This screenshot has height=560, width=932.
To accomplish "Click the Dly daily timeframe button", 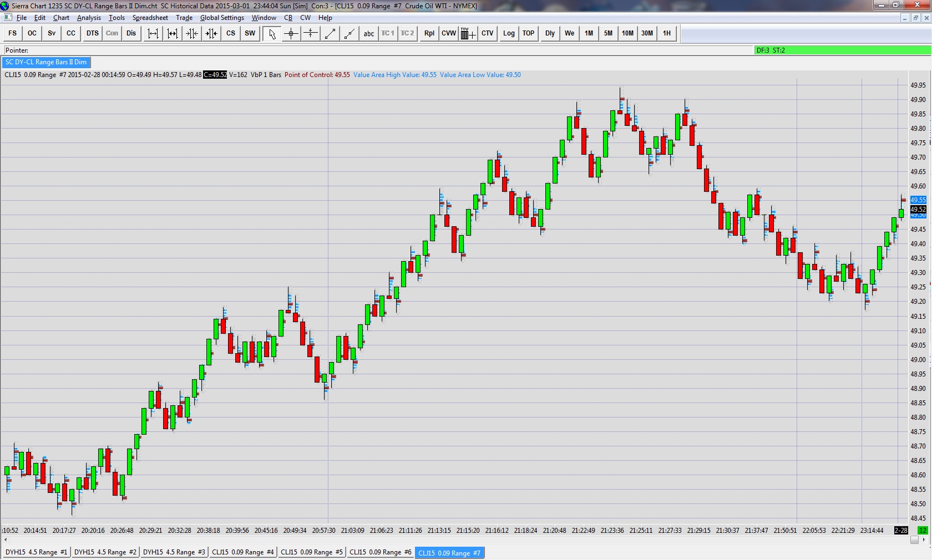I will pos(550,33).
